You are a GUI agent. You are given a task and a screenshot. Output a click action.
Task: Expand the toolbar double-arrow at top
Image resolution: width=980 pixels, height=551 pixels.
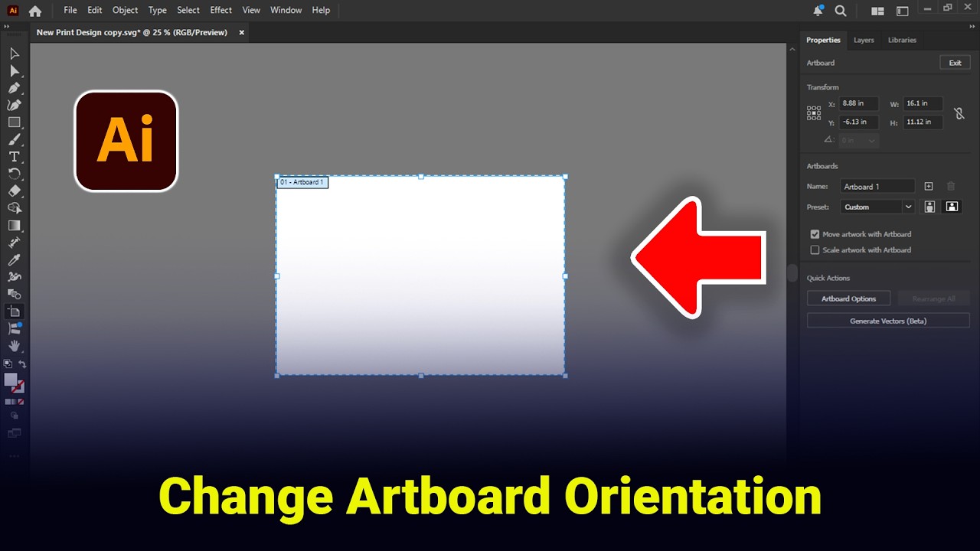coord(7,27)
